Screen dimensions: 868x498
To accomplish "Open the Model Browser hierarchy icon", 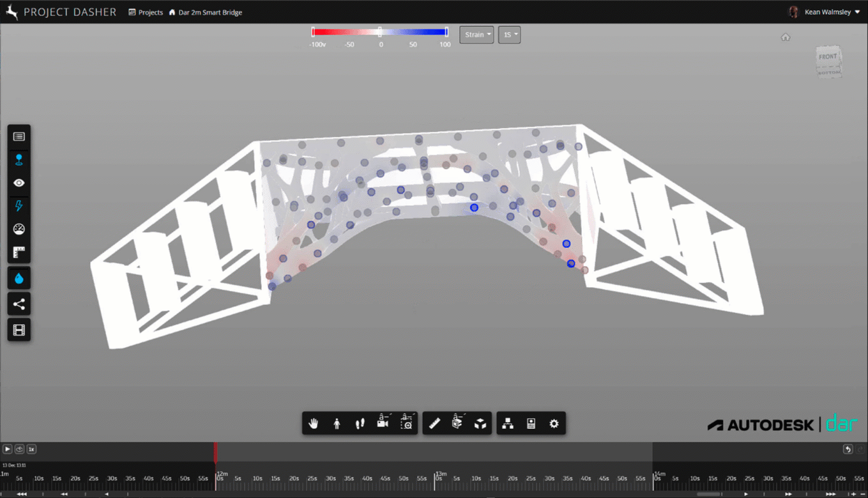I will [508, 423].
